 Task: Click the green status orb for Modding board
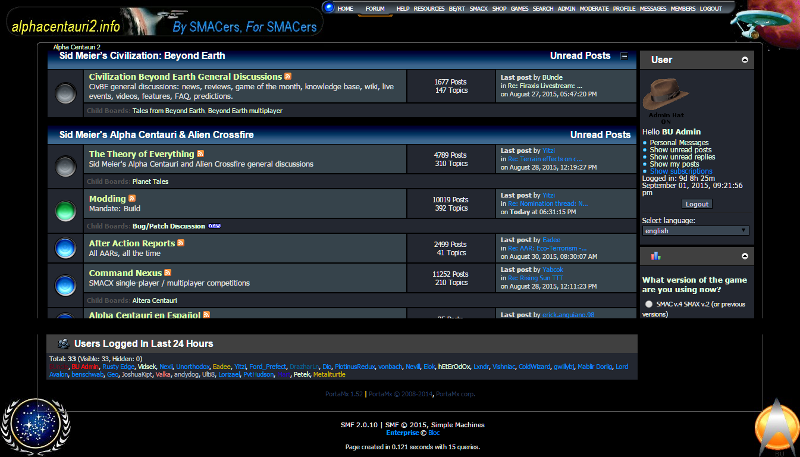pos(66,209)
